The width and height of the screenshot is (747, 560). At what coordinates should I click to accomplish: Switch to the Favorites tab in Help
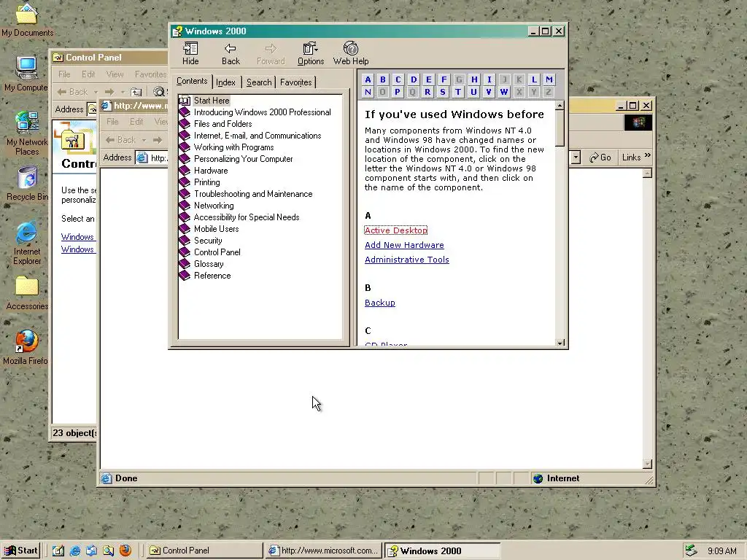pos(296,82)
